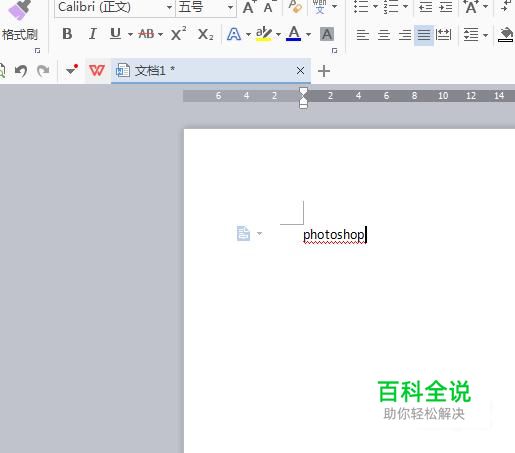515x453 pixels.
Task: Open font color dropdown arrow
Action: point(308,34)
